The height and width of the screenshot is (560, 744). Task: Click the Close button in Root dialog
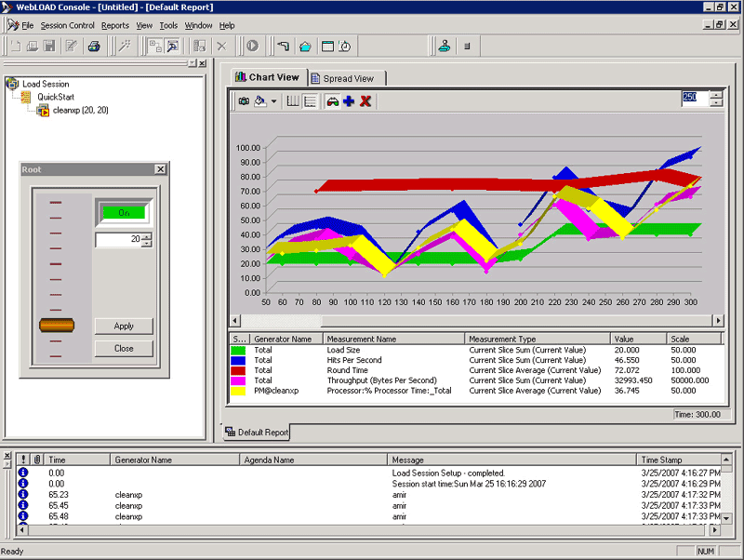click(x=124, y=348)
